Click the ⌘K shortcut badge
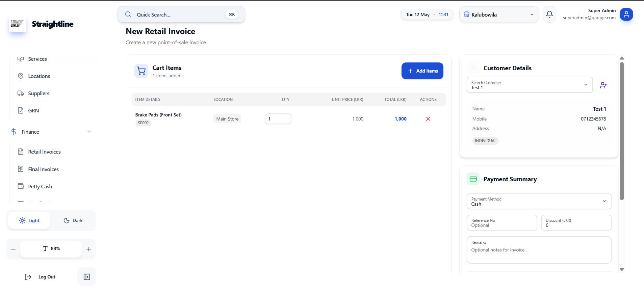 [x=232, y=15]
